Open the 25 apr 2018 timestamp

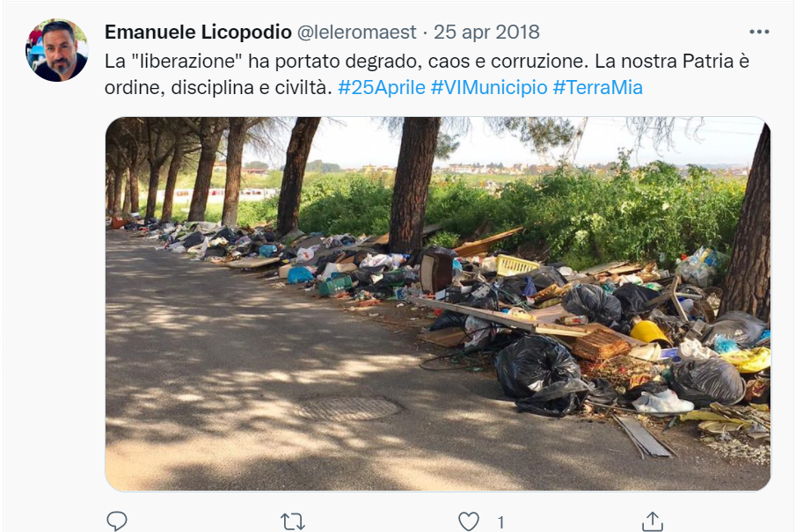486,32
